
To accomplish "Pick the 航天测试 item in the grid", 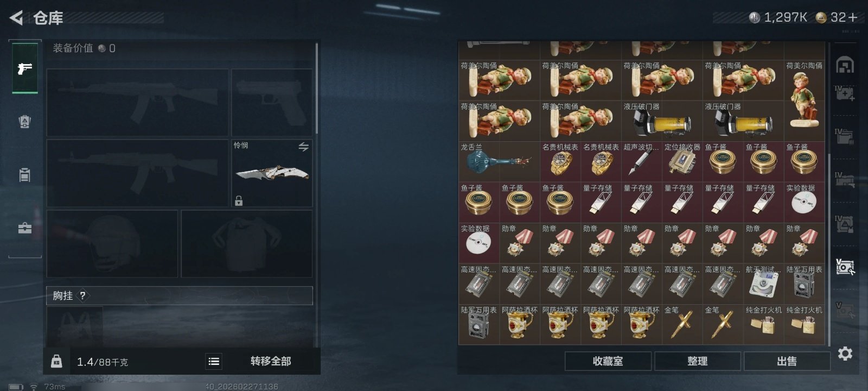I will tap(763, 283).
